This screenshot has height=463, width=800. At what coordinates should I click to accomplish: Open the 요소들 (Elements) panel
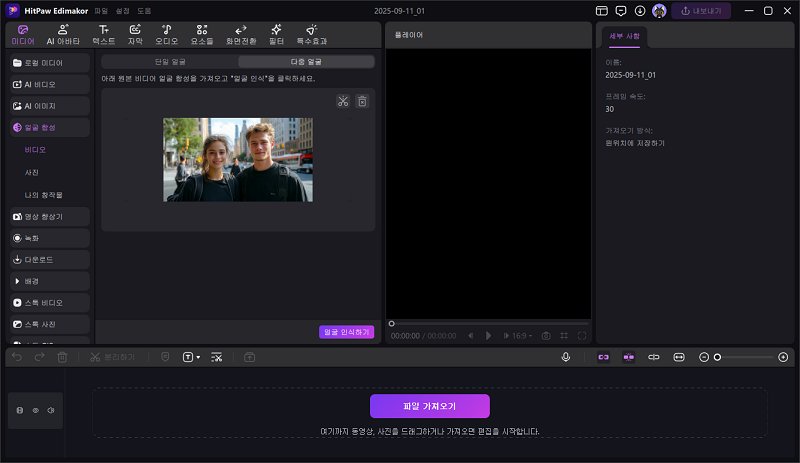202,35
